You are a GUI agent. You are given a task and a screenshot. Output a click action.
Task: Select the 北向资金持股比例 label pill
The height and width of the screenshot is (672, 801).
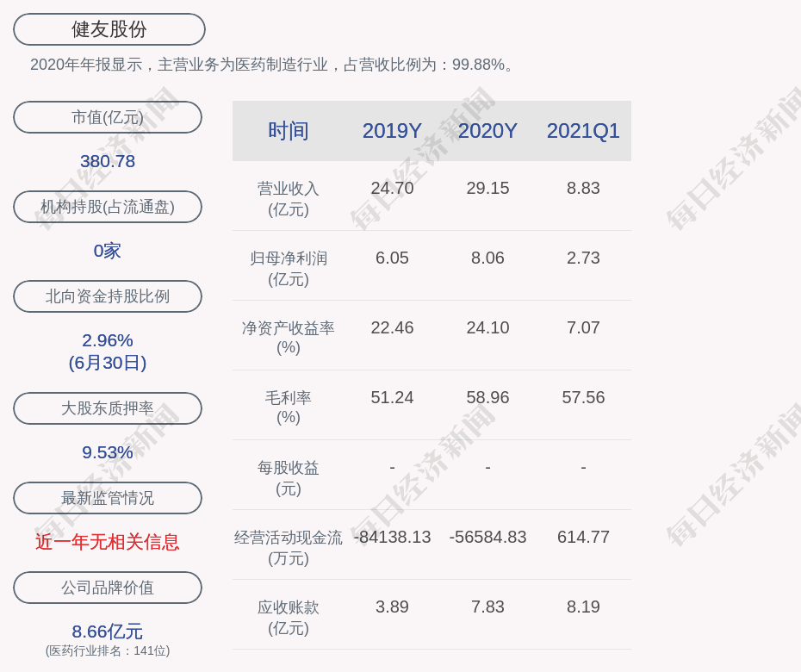[x=108, y=296]
